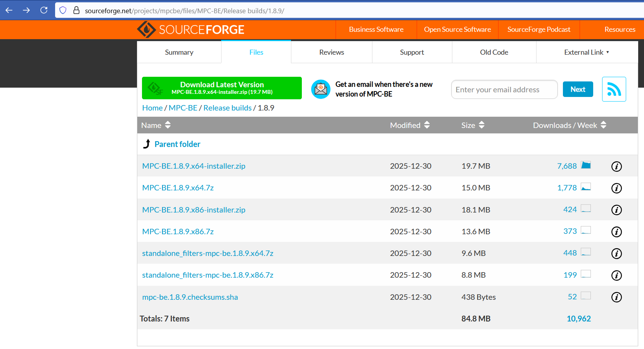
Task: Show info for standalone_filters x86 file
Action: pos(616,275)
